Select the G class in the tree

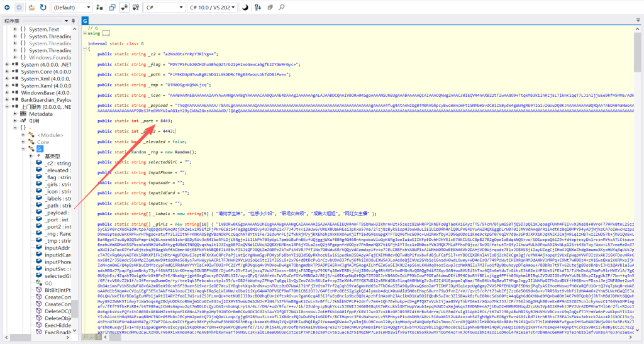click(40, 148)
